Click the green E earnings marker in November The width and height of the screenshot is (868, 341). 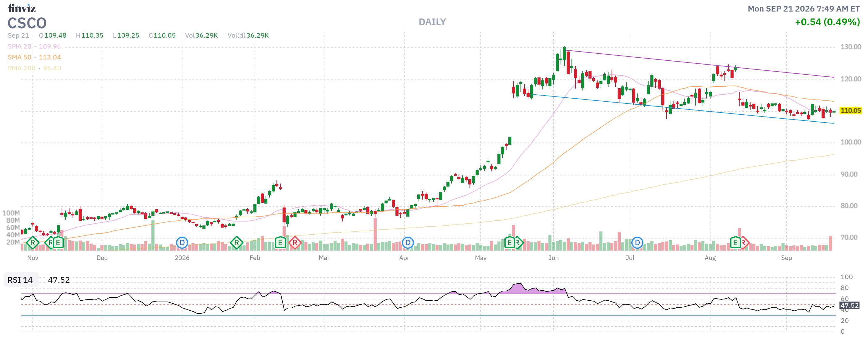58,243
